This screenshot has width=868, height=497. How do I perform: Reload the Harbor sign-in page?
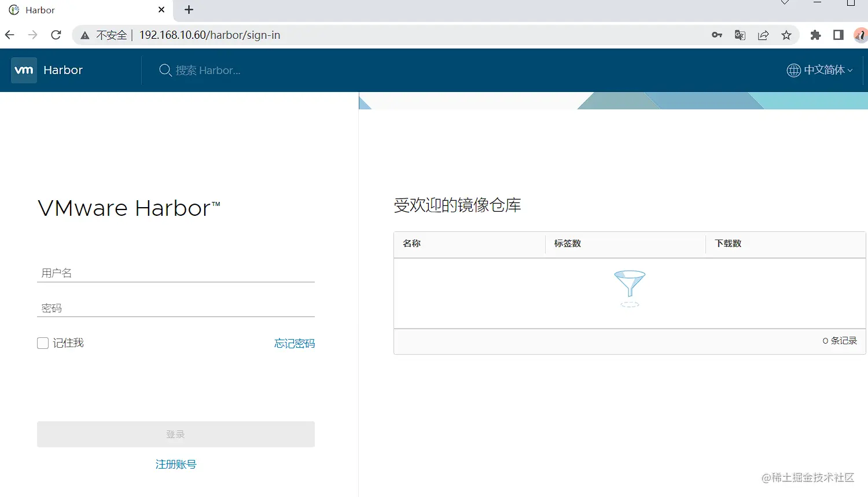click(x=56, y=35)
